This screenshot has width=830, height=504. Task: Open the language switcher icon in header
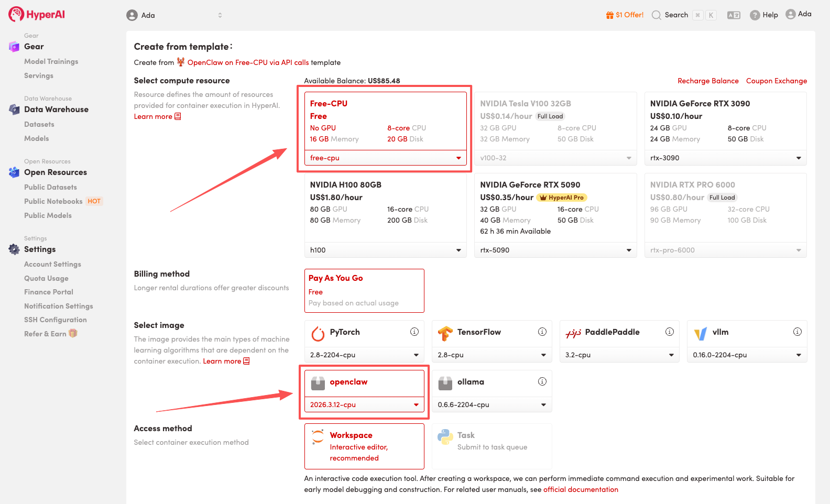(x=734, y=15)
